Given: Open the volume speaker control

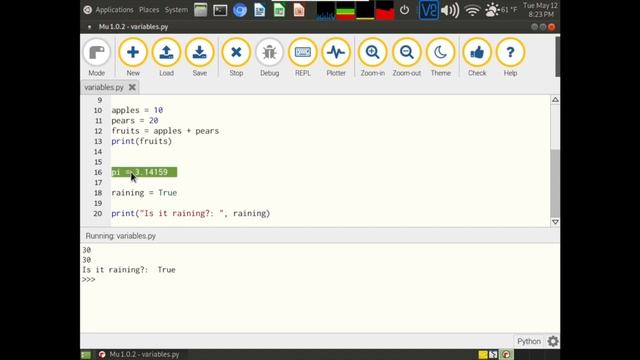Looking at the screenshot, I should click(x=450, y=10).
